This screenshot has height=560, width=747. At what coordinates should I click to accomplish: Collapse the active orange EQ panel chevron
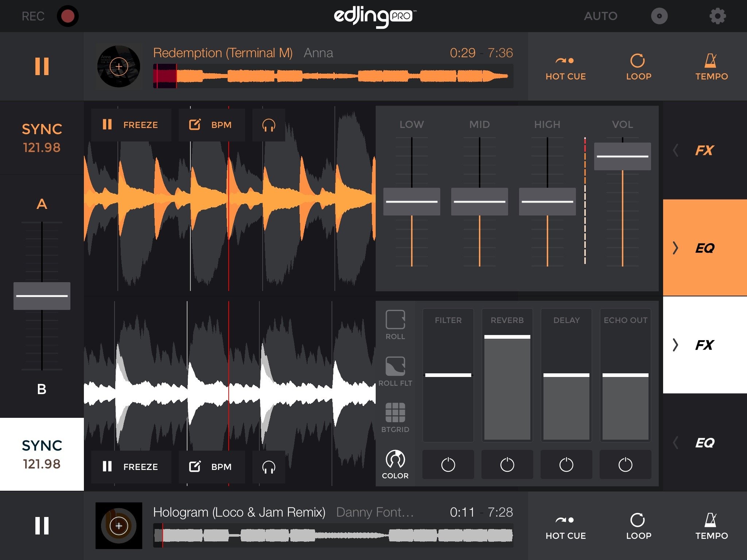pos(676,248)
